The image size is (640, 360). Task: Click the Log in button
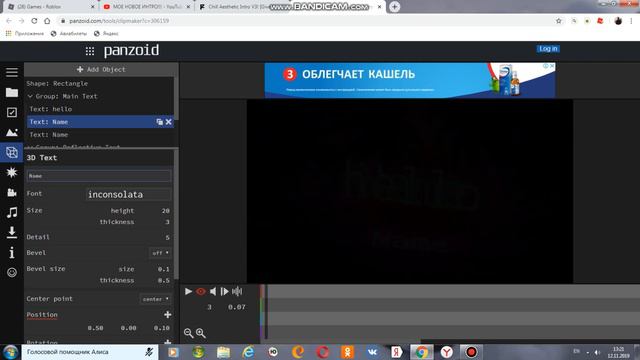(548, 49)
